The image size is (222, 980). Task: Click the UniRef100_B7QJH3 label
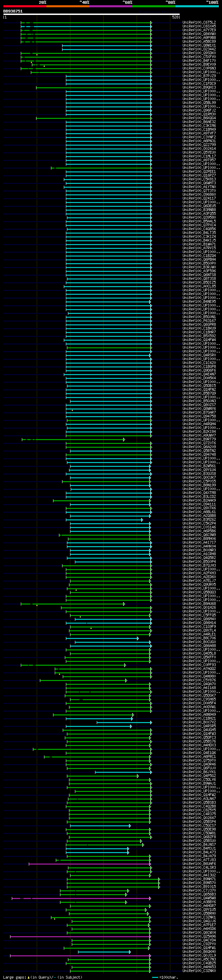[x=199, y=565]
